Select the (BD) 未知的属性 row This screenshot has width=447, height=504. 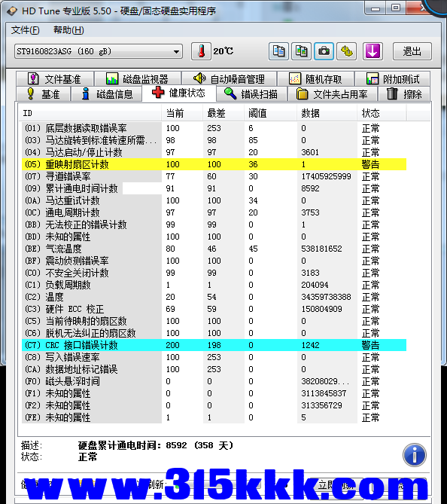tap(214, 237)
